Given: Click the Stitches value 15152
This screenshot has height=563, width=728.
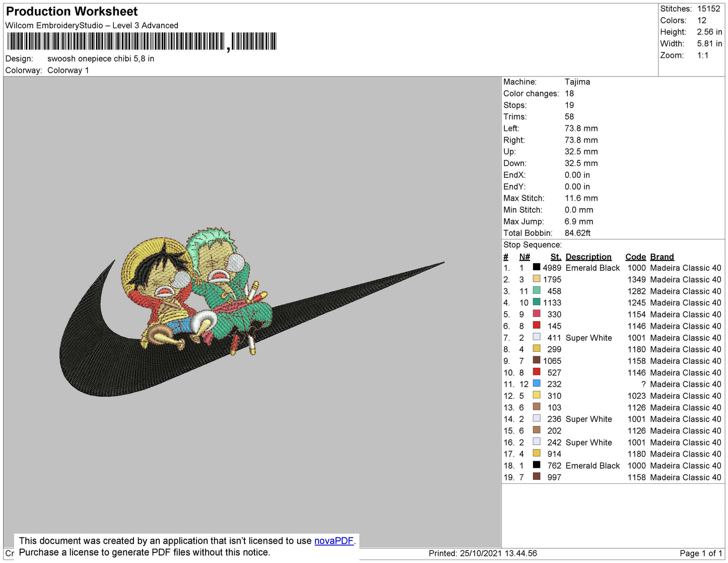Looking at the screenshot, I should [708, 9].
